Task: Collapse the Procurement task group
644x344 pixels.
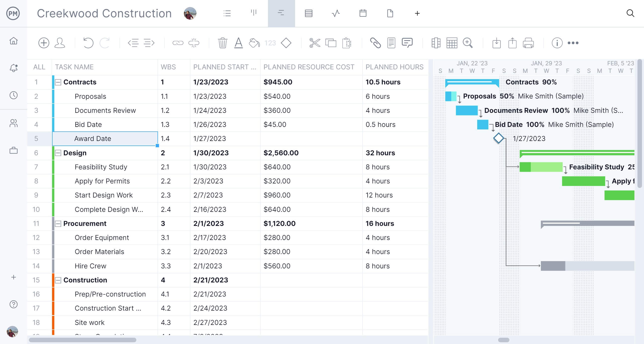Action: click(58, 224)
